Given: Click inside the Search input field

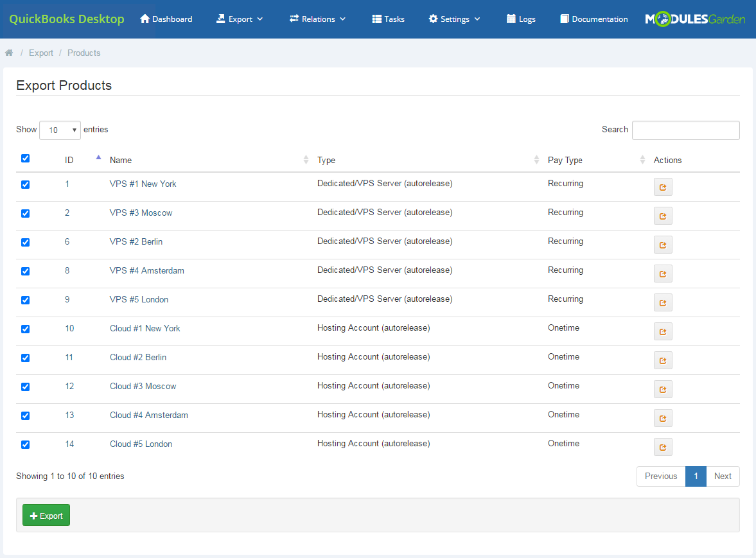Looking at the screenshot, I should pyautogui.click(x=685, y=130).
